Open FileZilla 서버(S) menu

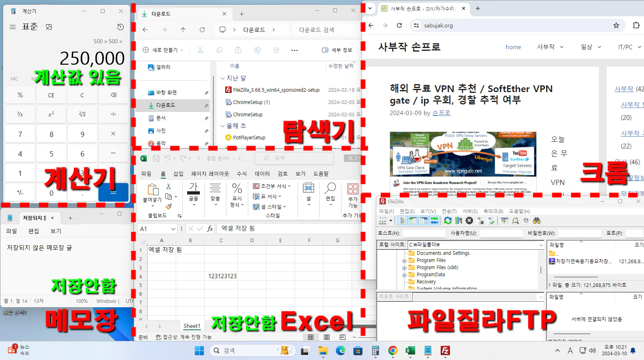tap(470, 212)
